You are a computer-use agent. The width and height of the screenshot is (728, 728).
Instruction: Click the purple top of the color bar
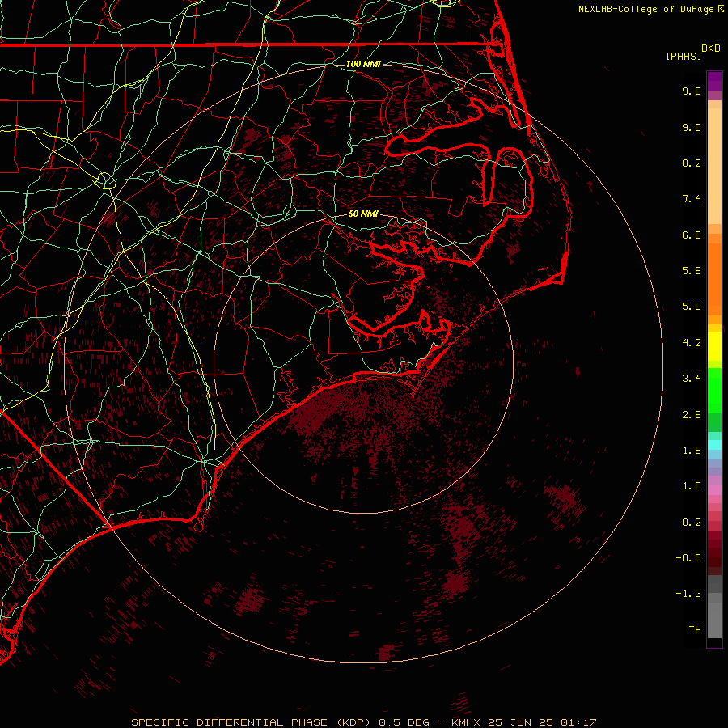coord(714,81)
